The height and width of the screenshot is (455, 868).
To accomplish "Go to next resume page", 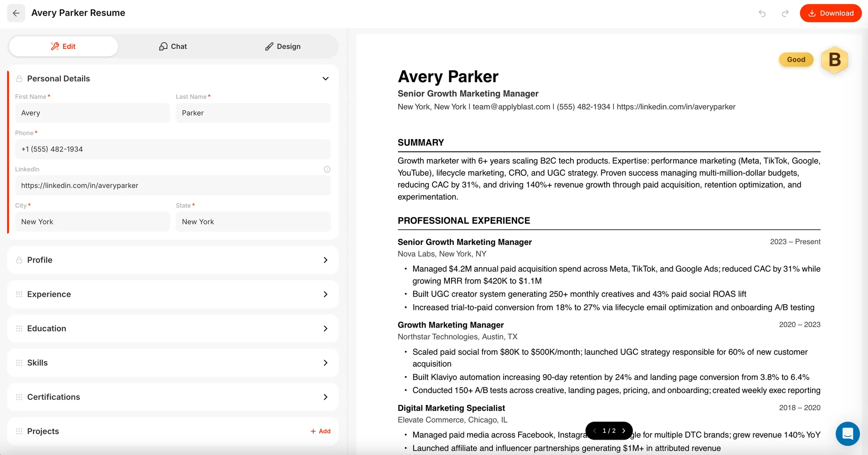I will coord(624,431).
